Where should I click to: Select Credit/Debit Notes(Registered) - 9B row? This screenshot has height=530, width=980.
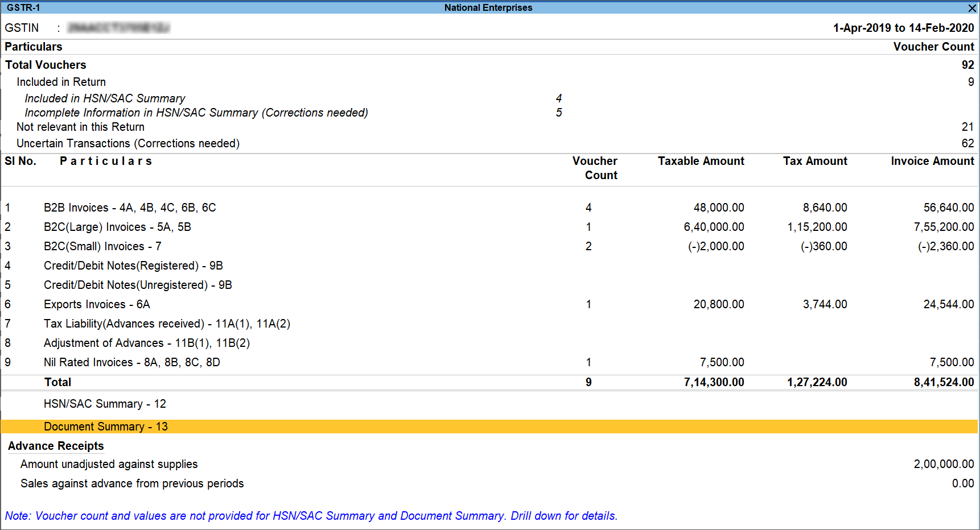click(x=133, y=266)
